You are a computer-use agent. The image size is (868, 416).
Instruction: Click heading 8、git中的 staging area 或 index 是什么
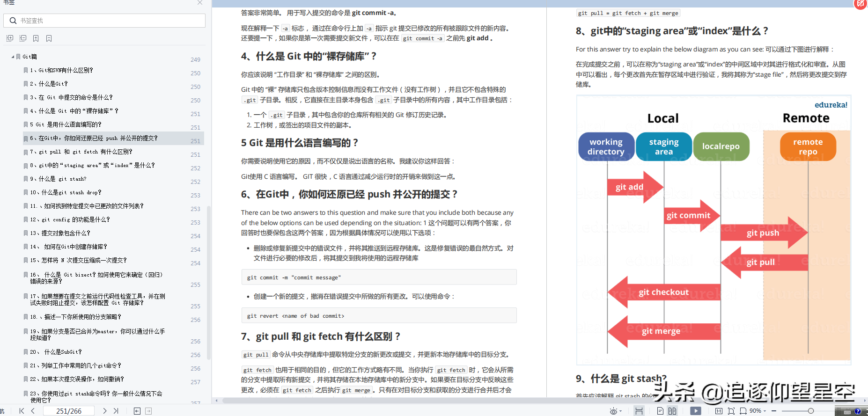[x=672, y=31]
